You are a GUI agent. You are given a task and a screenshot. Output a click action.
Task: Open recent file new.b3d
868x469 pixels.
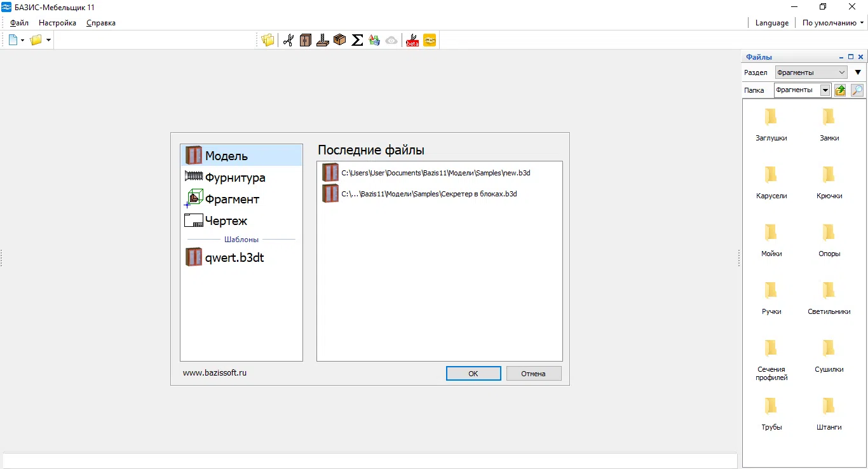point(439,172)
